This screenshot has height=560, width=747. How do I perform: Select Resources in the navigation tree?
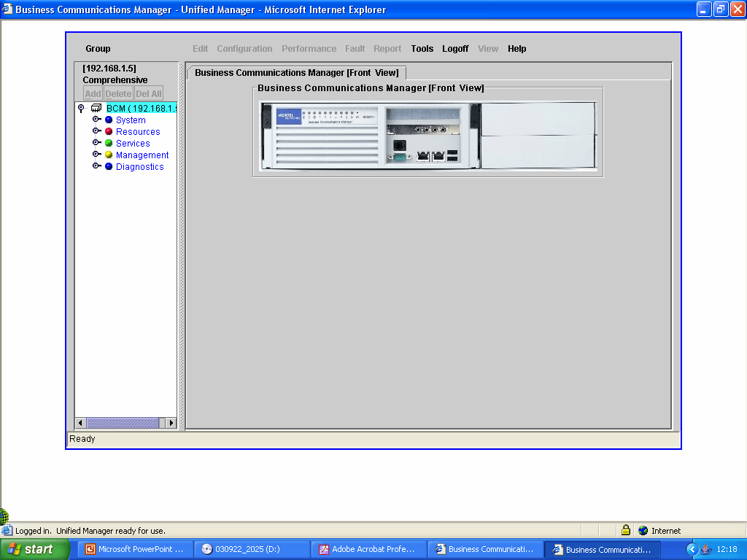click(x=138, y=131)
